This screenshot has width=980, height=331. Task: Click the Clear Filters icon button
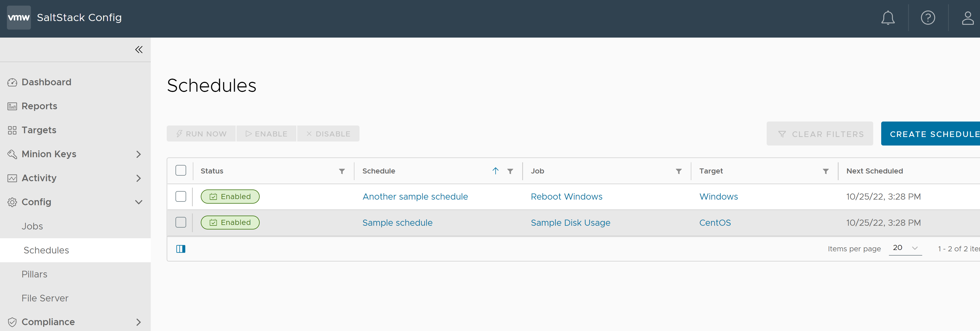click(782, 133)
